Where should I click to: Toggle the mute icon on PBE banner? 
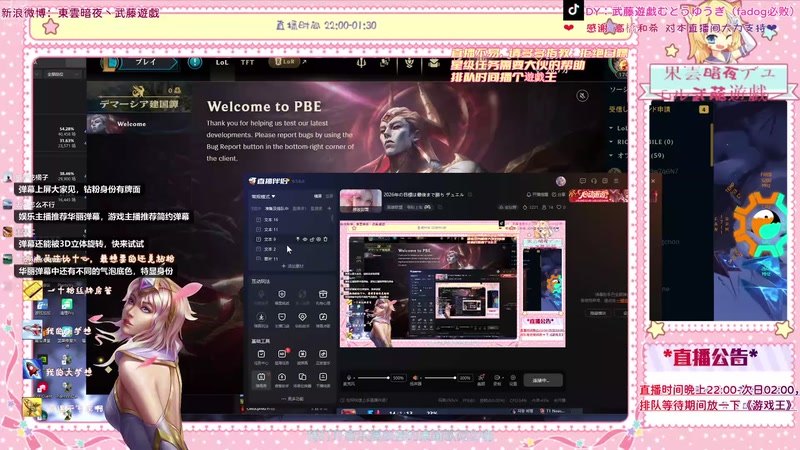(582, 95)
